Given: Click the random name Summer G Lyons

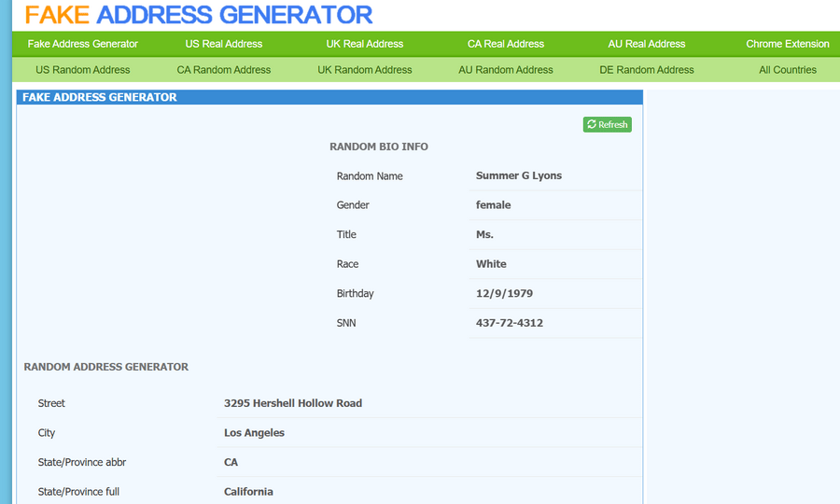Looking at the screenshot, I should [x=519, y=175].
